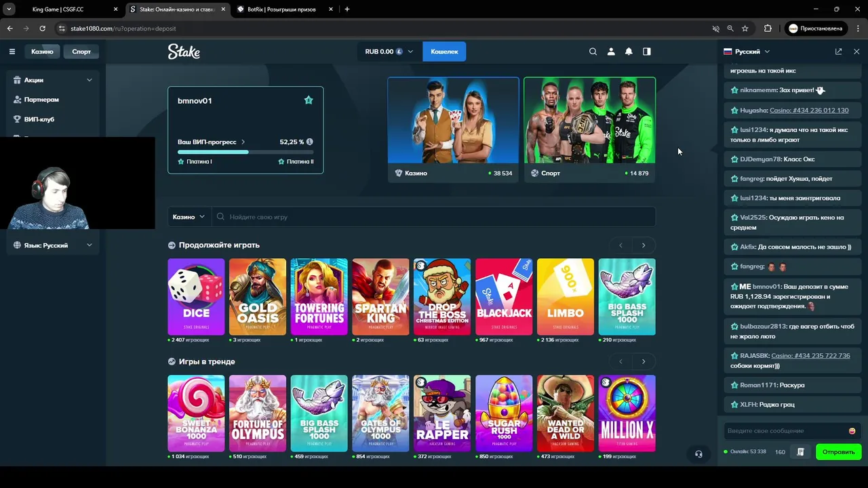Open the Спорт athletes banner

click(589, 130)
